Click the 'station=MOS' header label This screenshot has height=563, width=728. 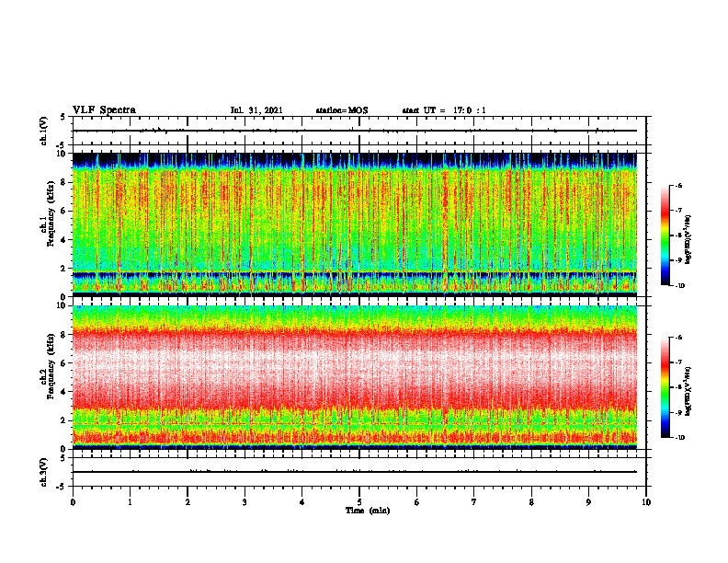pyautogui.click(x=342, y=110)
